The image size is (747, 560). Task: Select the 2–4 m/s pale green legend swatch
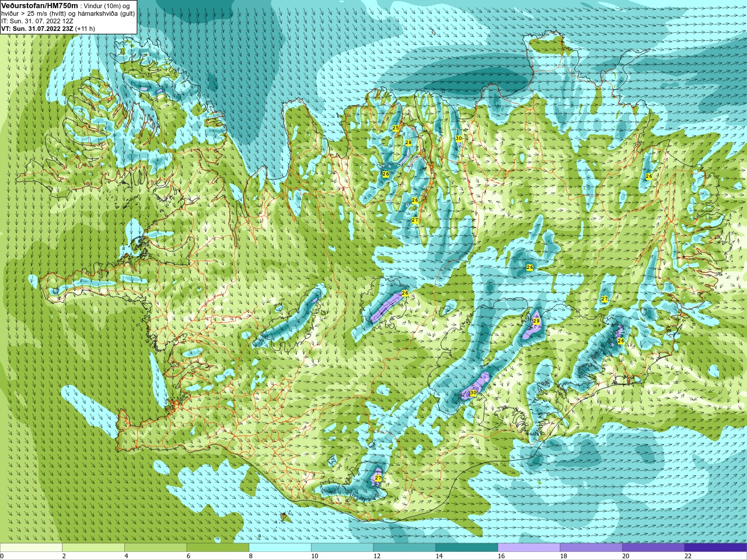(x=93, y=547)
